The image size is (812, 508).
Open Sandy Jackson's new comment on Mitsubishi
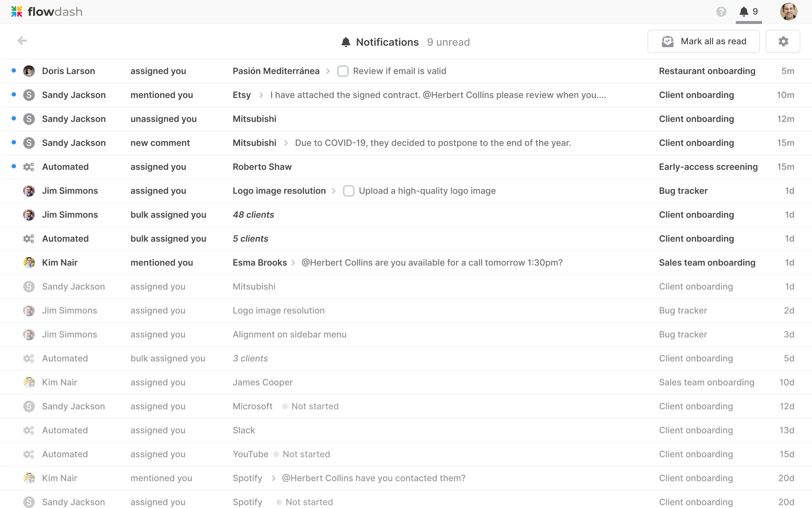point(406,143)
